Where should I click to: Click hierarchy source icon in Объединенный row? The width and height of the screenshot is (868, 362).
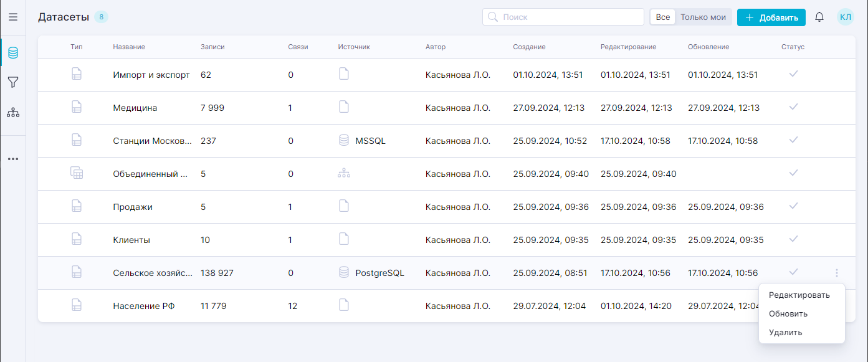(x=344, y=174)
